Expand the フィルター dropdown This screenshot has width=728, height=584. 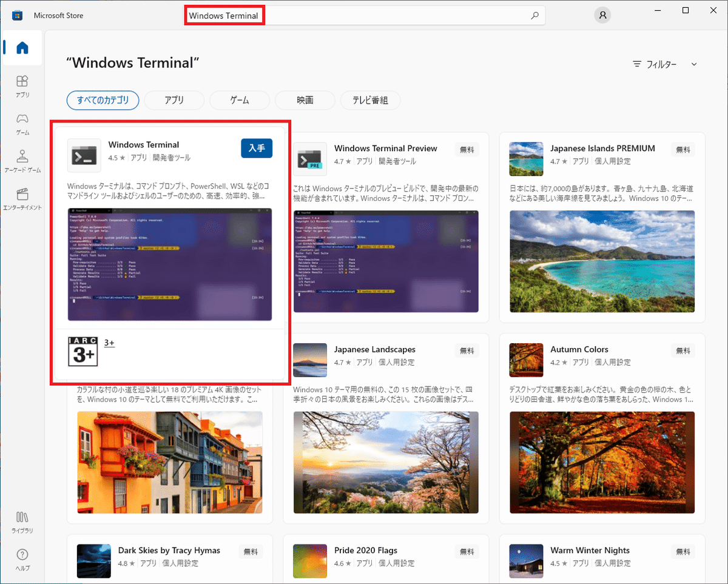click(x=665, y=64)
